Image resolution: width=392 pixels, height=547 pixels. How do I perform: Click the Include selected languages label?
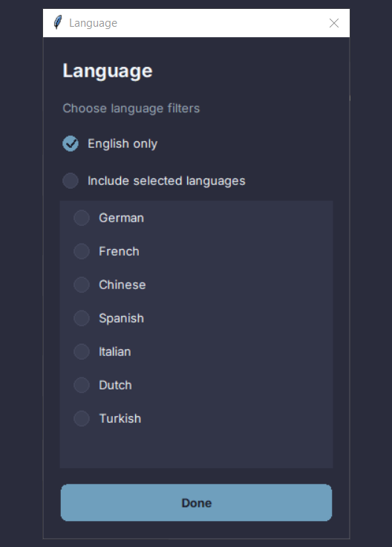166,181
